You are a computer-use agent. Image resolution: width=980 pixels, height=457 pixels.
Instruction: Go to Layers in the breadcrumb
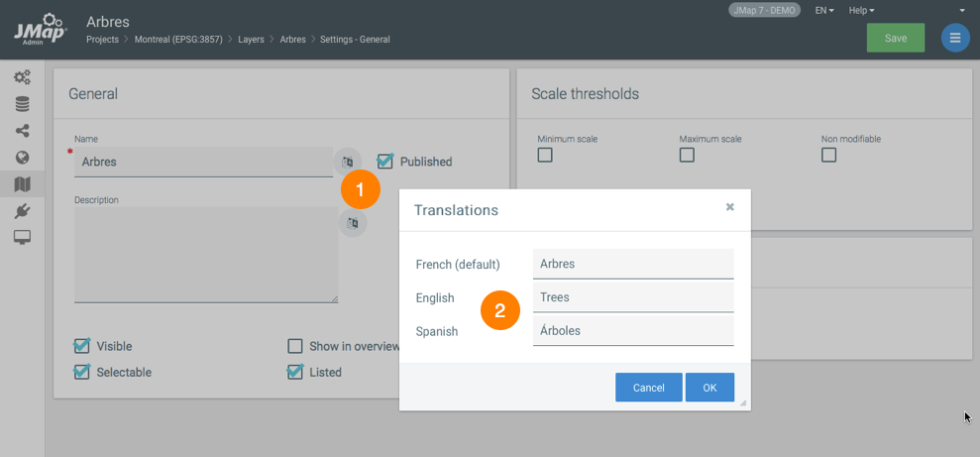click(252, 40)
